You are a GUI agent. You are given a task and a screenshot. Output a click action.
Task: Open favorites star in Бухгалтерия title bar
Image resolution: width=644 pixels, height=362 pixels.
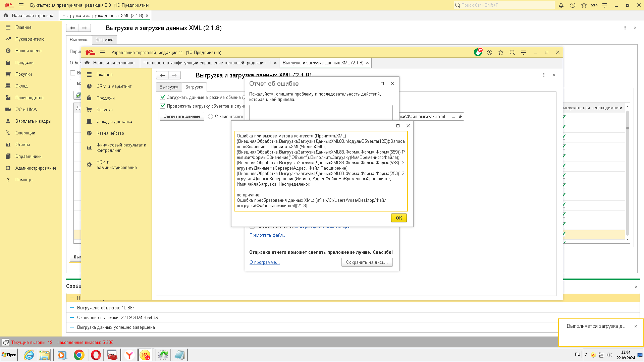(x=584, y=5)
